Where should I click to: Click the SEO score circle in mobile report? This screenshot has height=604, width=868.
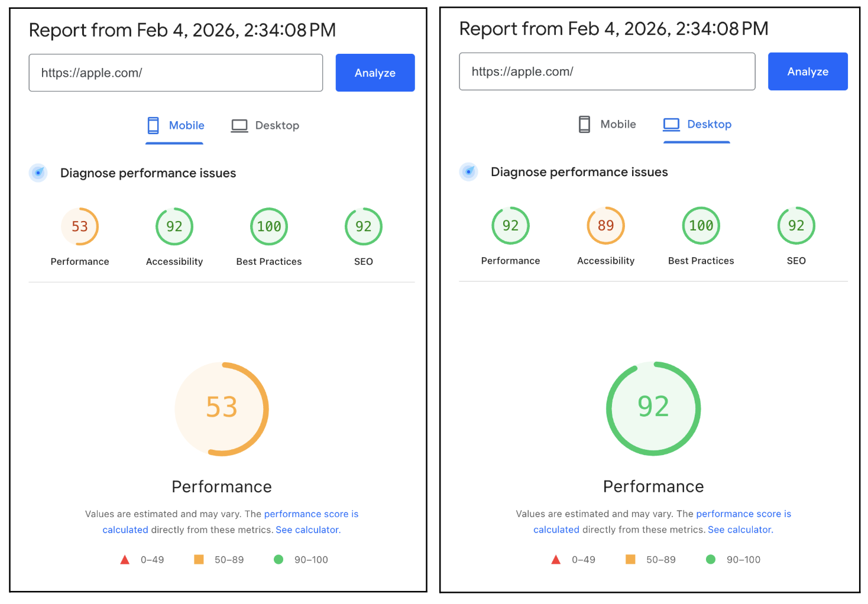click(x=363, y=226)
